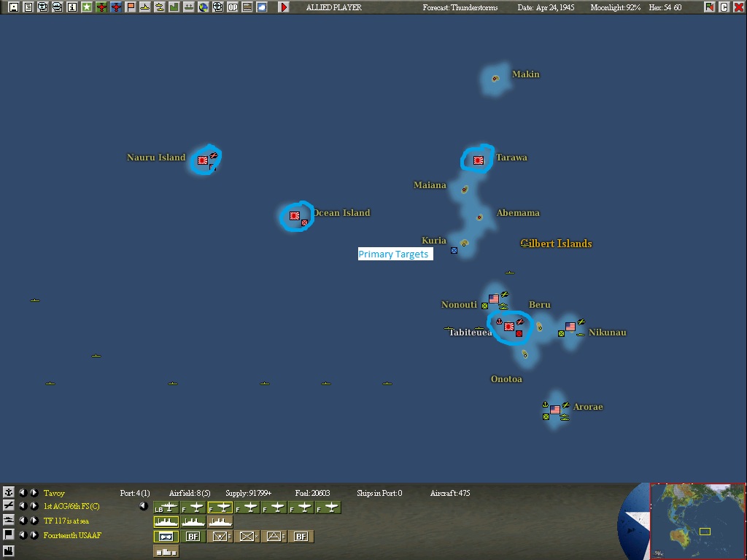Click the save disk icon in top toolbar
Screen dimensions: 747x560
(x=13, y=7)
